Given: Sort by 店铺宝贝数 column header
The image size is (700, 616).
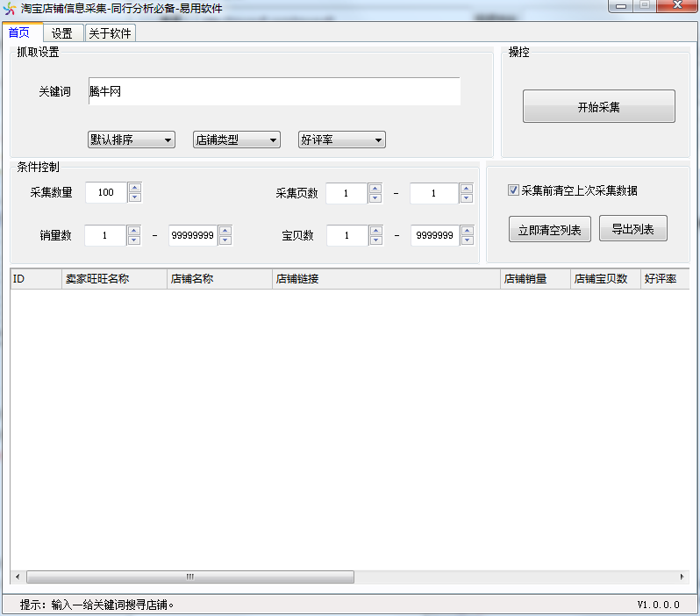Looking at the screenshot, I should [x=605, y=279].
